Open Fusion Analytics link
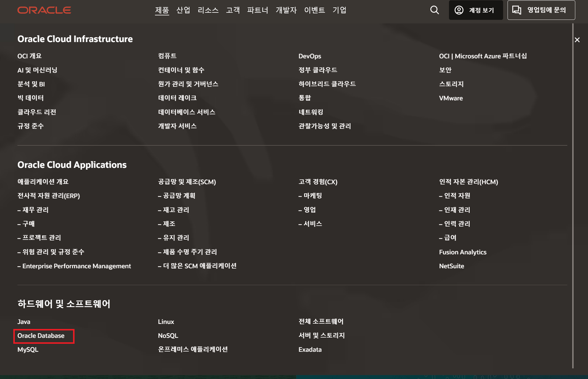 pyautogui.click(x=463, y=252)
